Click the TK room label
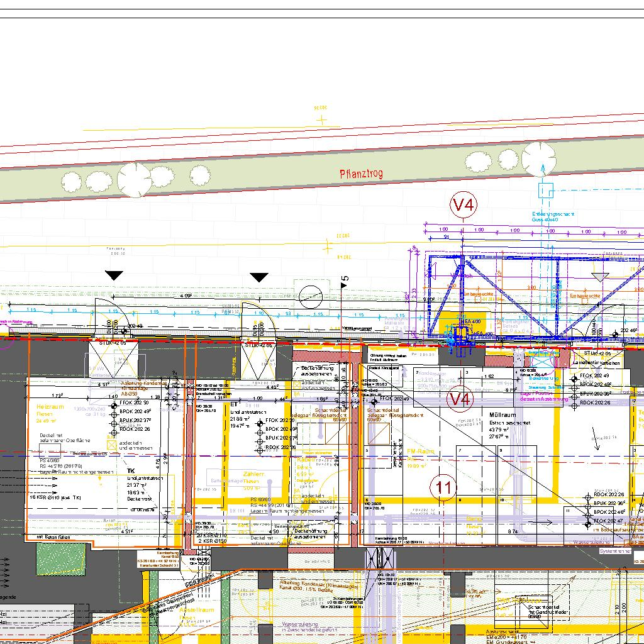 click(131, 470)
